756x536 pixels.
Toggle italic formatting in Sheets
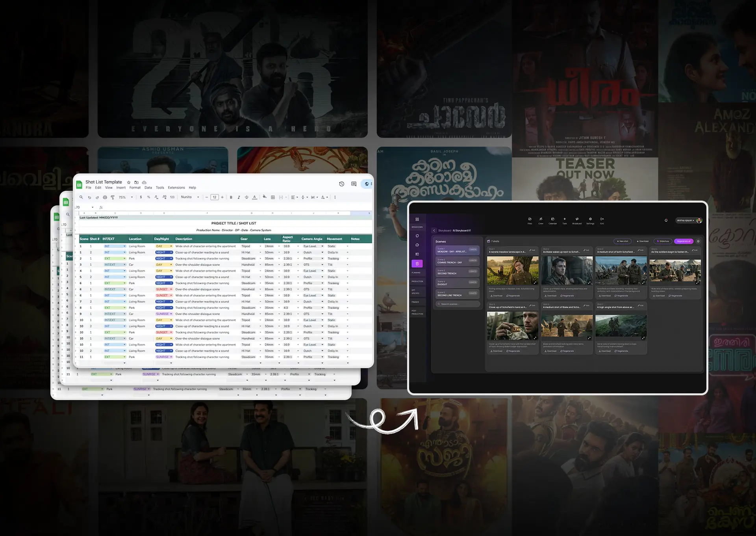tap(239, 197)
